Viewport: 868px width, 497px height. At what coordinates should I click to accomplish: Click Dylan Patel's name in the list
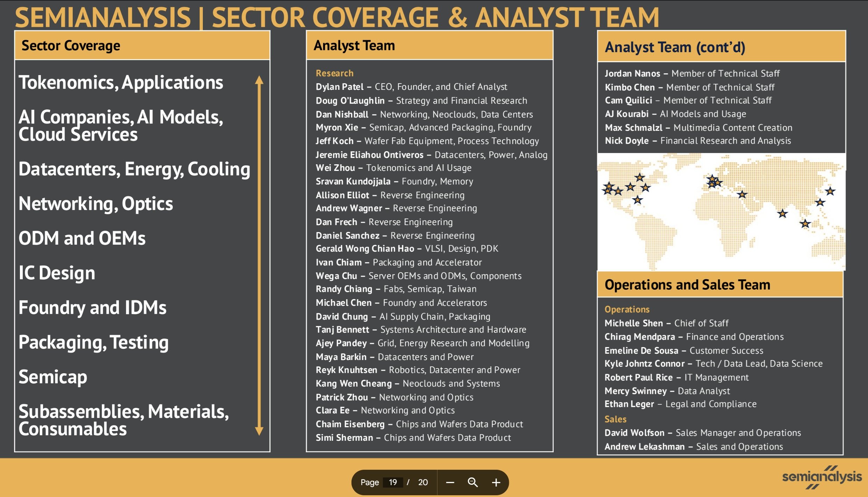(x=340, y=87)
